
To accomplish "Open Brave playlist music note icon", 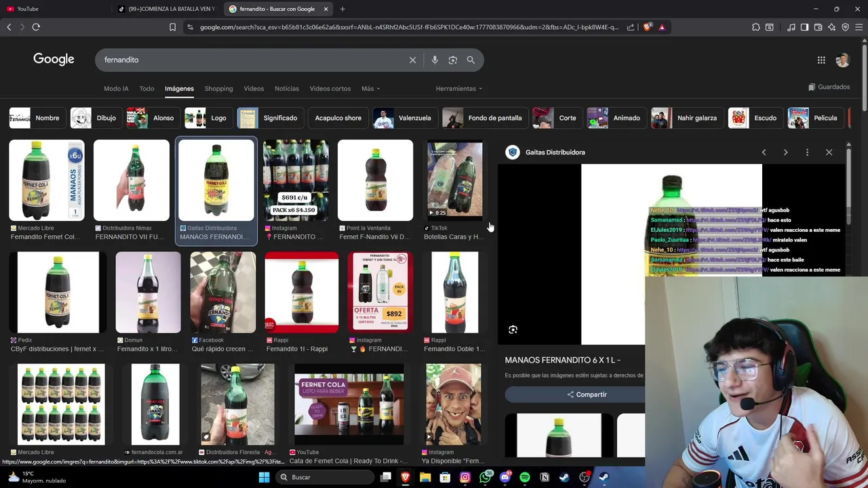I will pyautogui.click(x=791, y=27).
